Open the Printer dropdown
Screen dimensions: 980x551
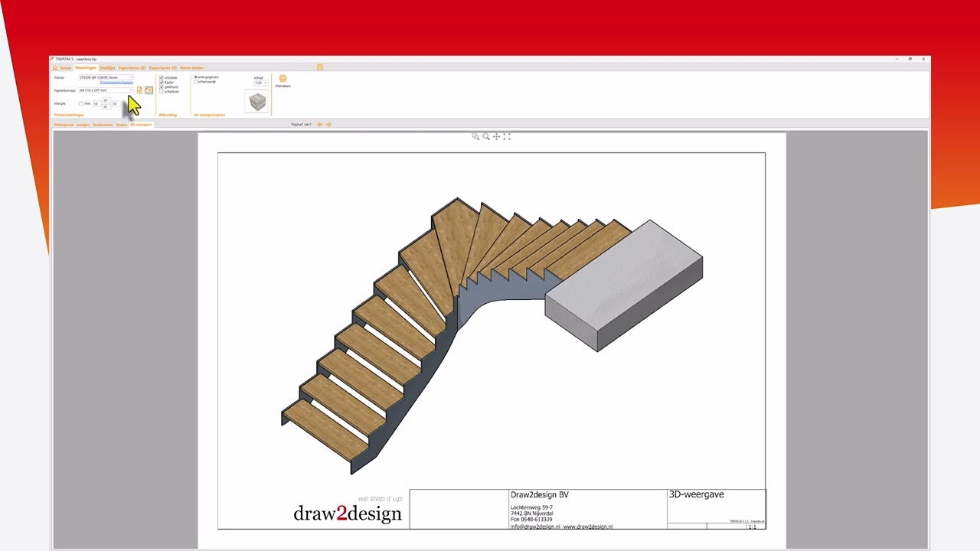[106, 77]
